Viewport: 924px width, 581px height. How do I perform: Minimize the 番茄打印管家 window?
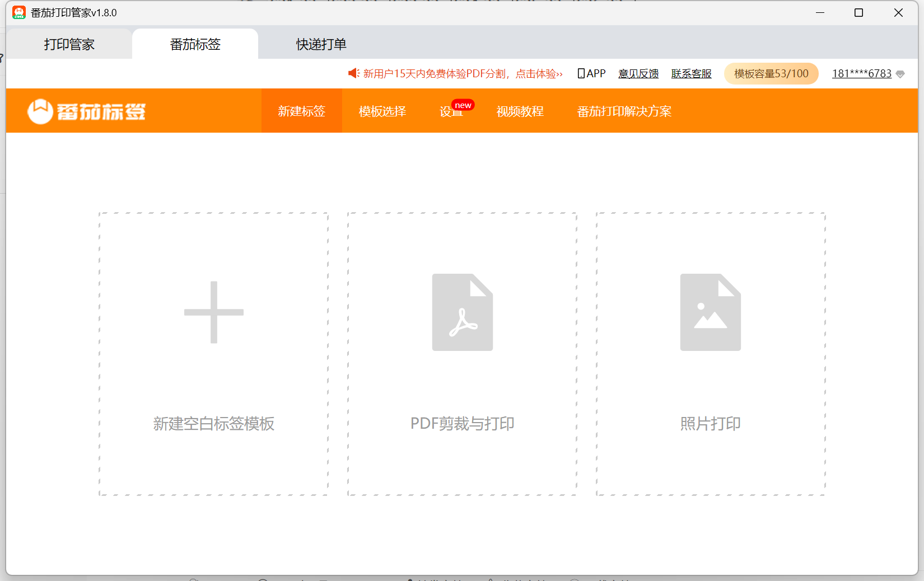point(820,12)
